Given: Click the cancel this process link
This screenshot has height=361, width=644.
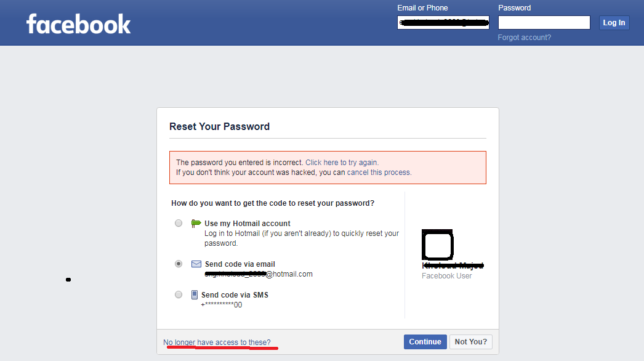Looking at the screenshot, I should tap(378, 172).
